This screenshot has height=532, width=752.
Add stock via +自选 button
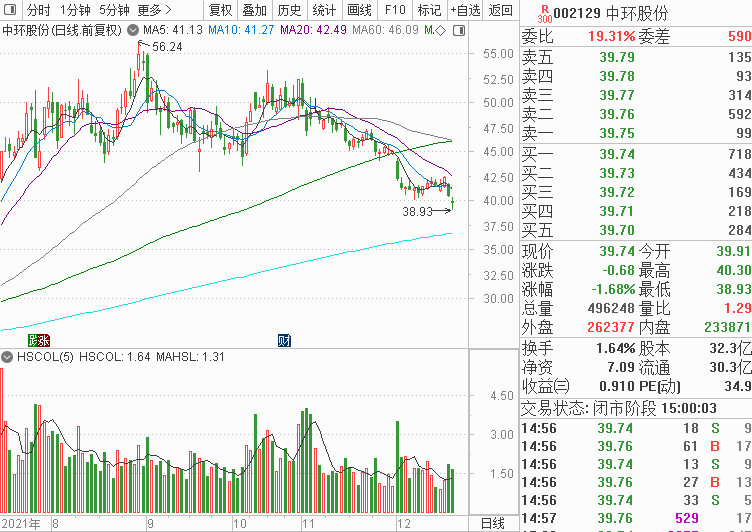click(465, 10)
